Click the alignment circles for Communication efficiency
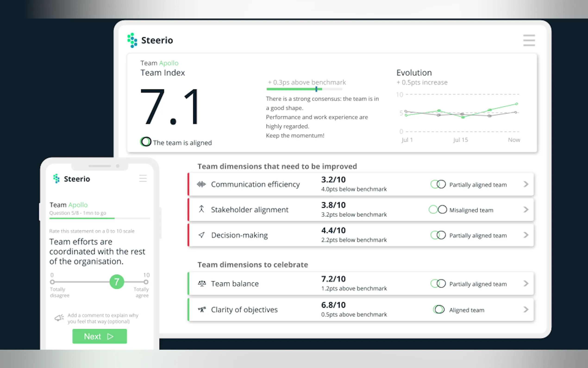 [x=438, y=184]
